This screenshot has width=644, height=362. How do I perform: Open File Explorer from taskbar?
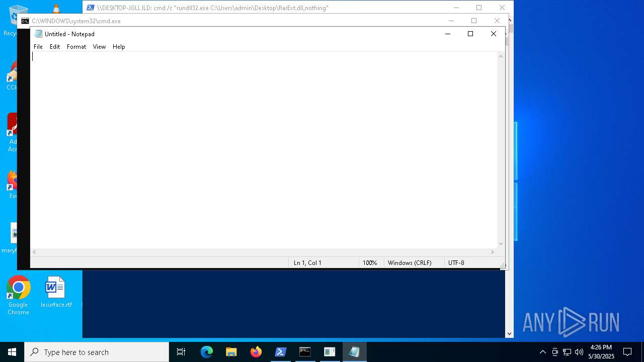coord(231,352)
